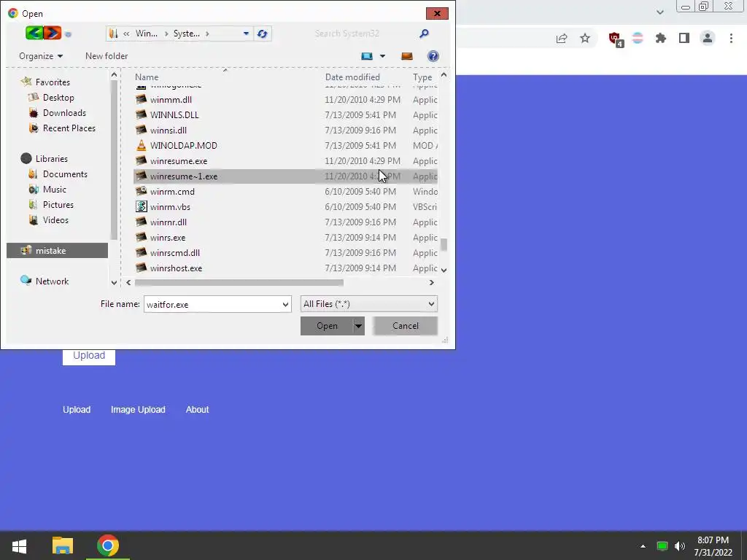
Task: Open the Organize dropdown menu
Action: coord(41,56)
